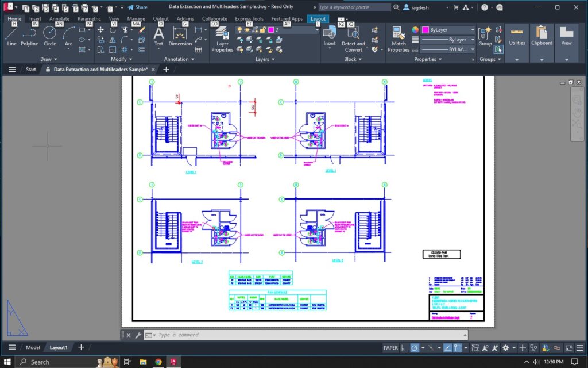Insert a Table annotation

[x=198, y=49]
